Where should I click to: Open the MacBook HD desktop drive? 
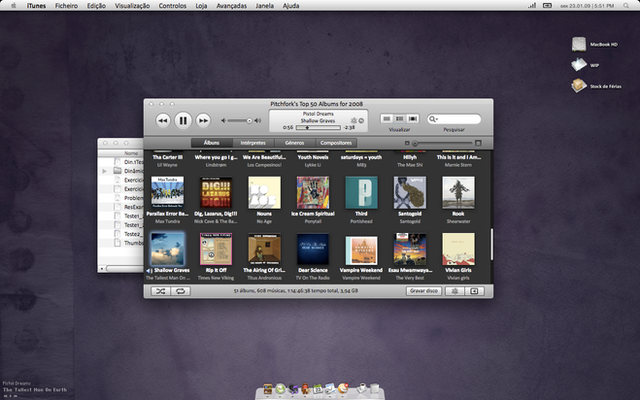578,44
